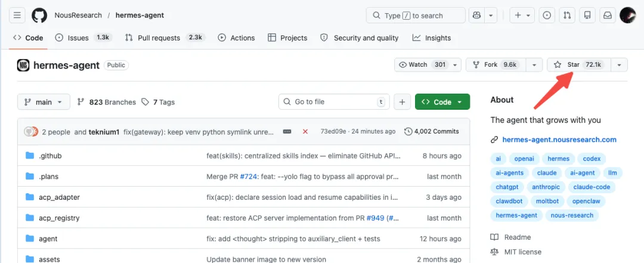
Task: Open the acp_registry folder
Action: pos(59,218)
